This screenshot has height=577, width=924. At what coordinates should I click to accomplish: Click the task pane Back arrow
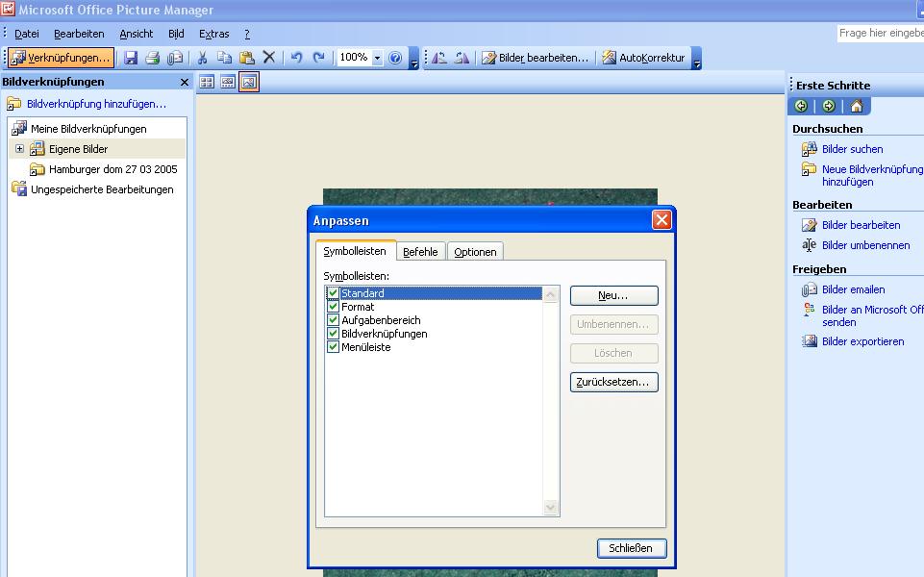(x=801, y=106)
